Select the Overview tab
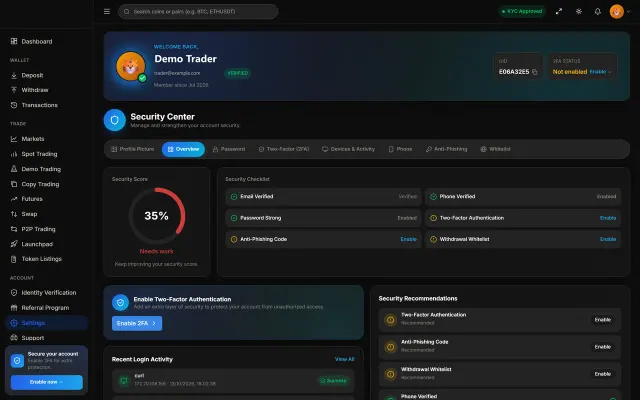 coord(183,149)
